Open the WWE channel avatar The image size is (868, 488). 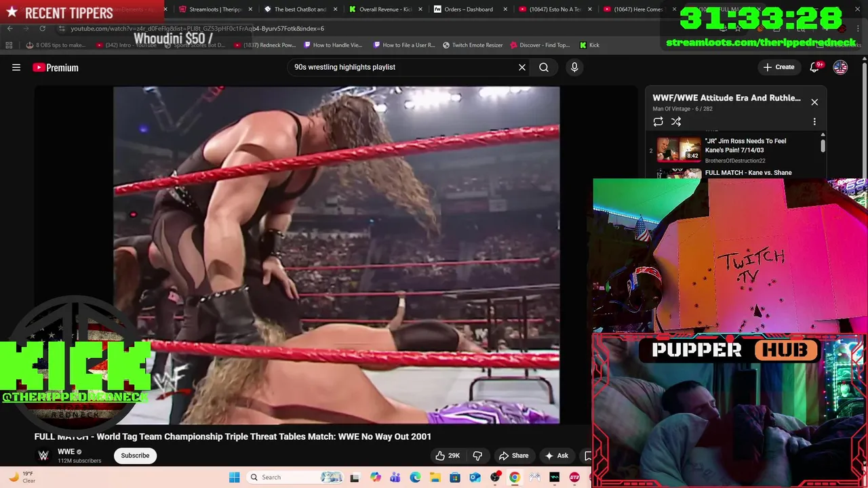click(43, 455)
